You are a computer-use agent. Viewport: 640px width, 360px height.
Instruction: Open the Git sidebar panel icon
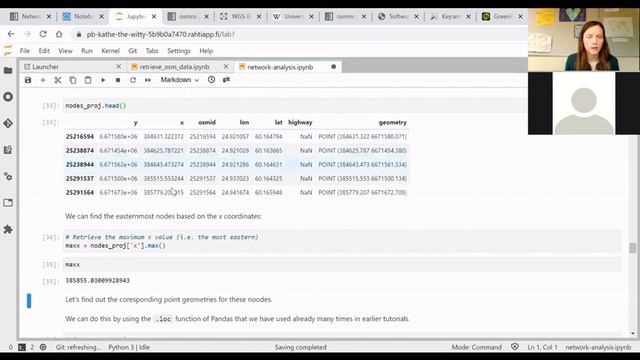click(8, 123)
